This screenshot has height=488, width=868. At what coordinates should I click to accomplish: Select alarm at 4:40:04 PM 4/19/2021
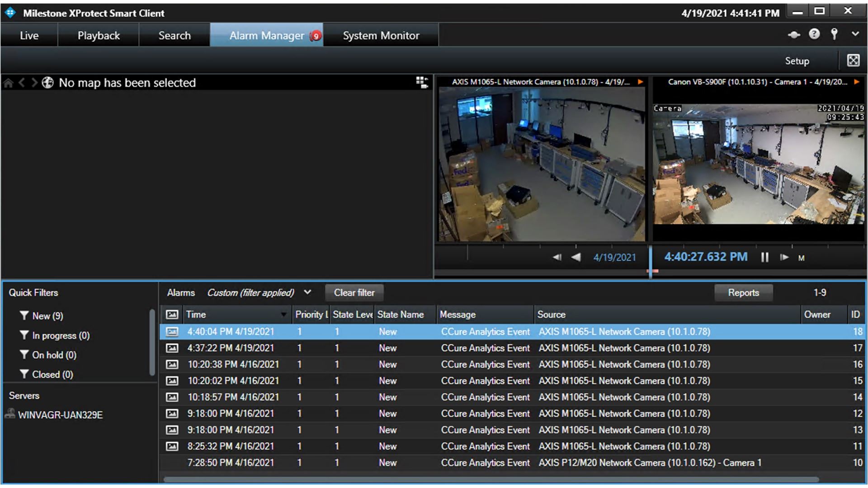pos(513,332)
